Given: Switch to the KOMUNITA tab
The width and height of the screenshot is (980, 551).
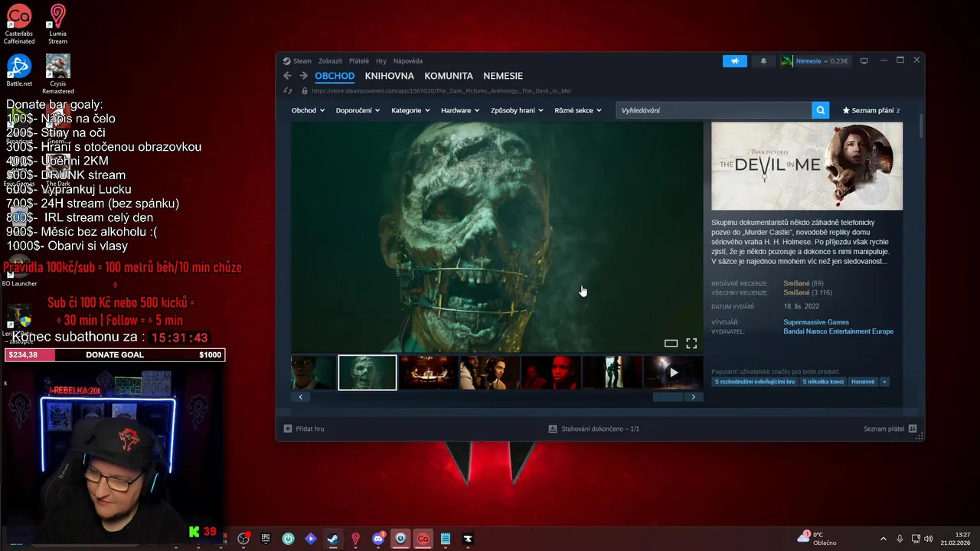Looking at the screenshot, I should pos(449,76).
